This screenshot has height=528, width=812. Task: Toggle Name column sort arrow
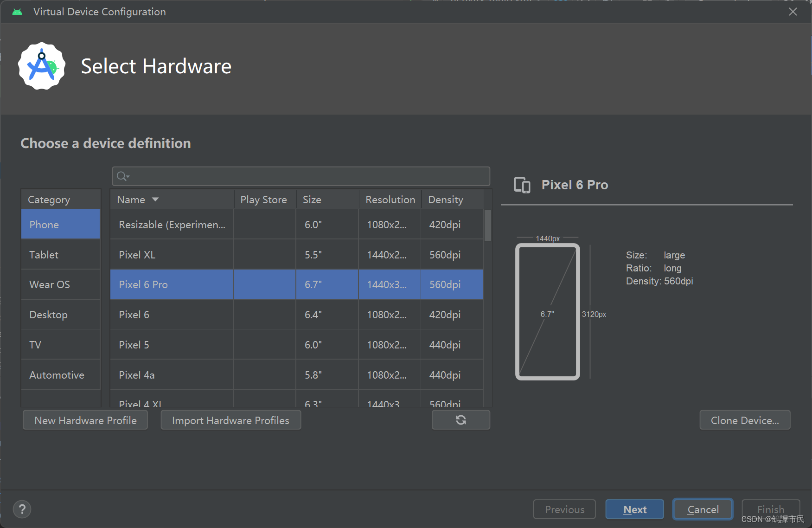pyautogui.click(x=155, y=200)
